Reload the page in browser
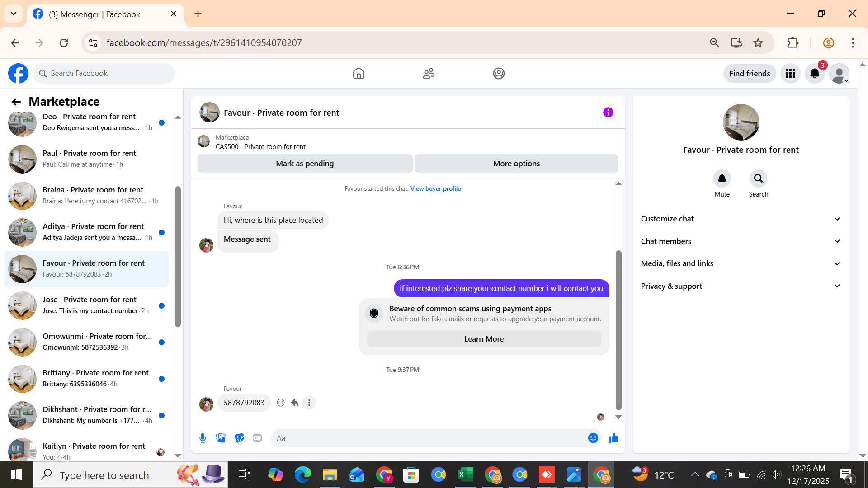 coord(64,43)
